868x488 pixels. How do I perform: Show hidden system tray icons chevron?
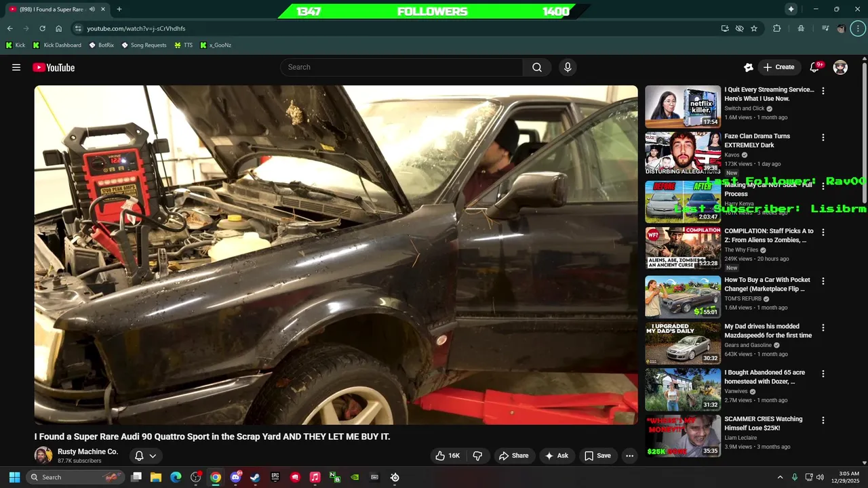(780, 477)
